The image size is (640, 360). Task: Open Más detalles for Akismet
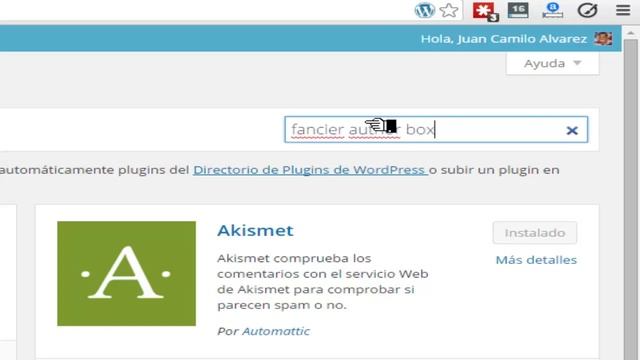536,260
